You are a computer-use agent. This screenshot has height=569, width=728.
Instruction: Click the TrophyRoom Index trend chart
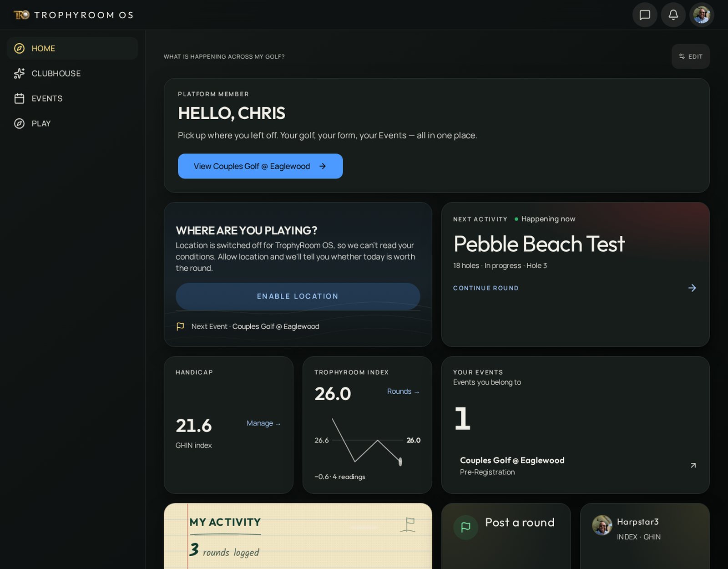367,441
